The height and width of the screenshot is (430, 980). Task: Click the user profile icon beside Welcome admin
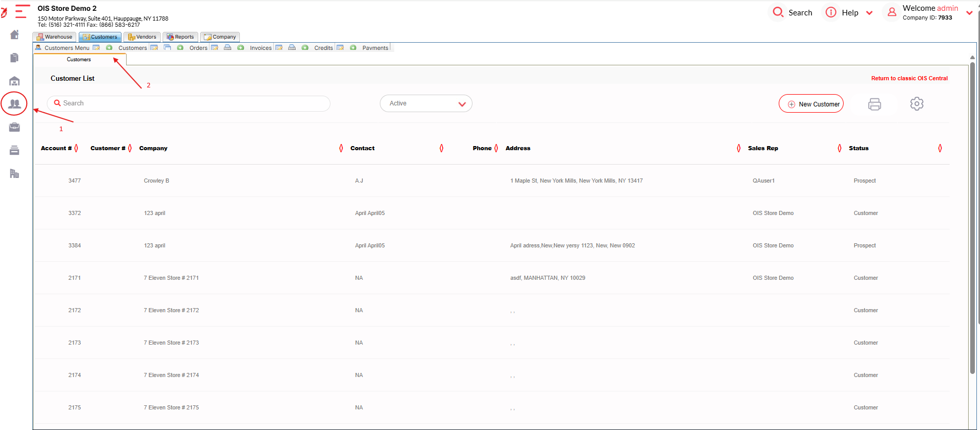pos(892,12)
